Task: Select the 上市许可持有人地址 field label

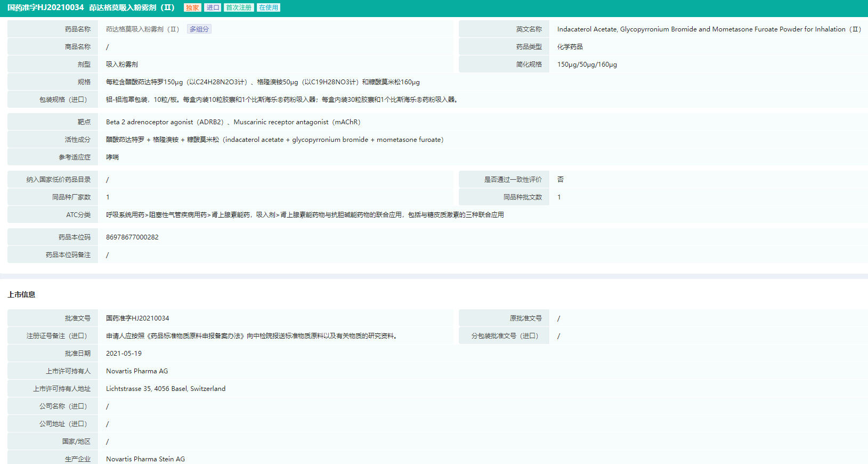Action: 62,389
